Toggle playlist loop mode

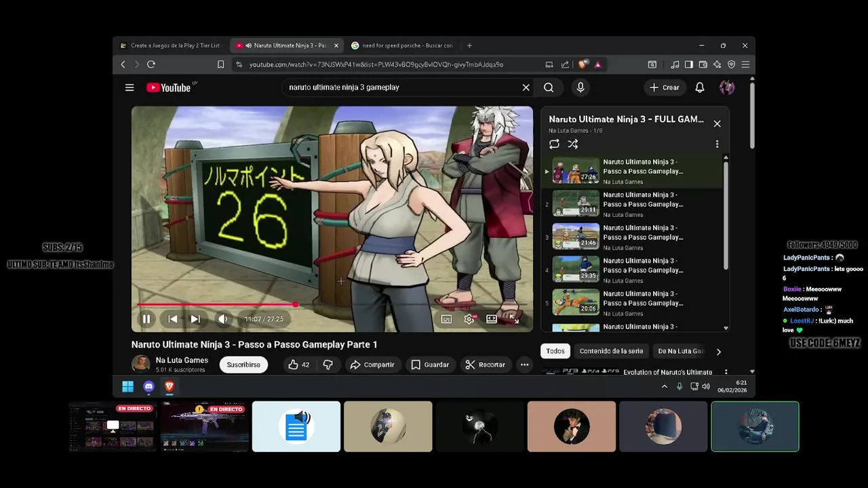coord(554,144)
